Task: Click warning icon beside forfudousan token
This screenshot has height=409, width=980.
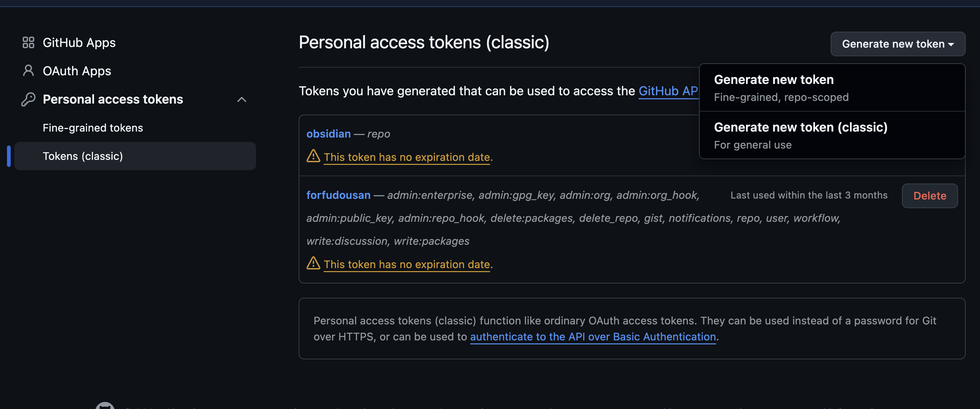Action: (313, 263)
